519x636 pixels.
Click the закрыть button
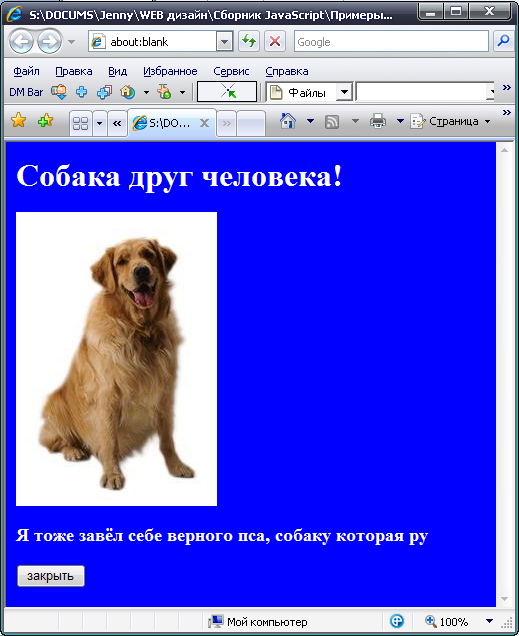[51, 576]
